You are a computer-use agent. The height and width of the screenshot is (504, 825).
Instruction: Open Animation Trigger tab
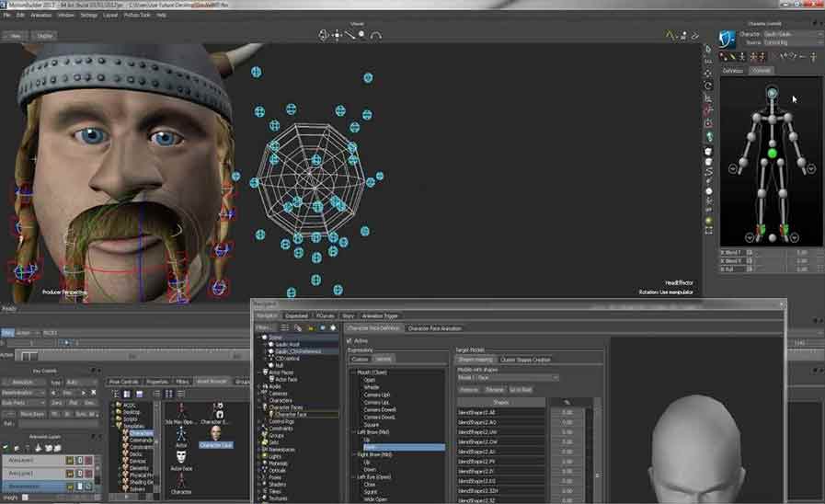[x=380, y=316]
